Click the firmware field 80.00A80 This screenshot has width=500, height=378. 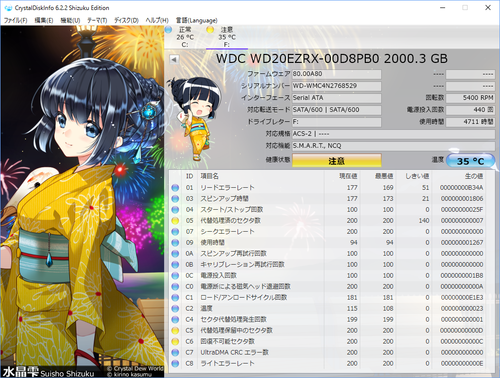(337, 74)
